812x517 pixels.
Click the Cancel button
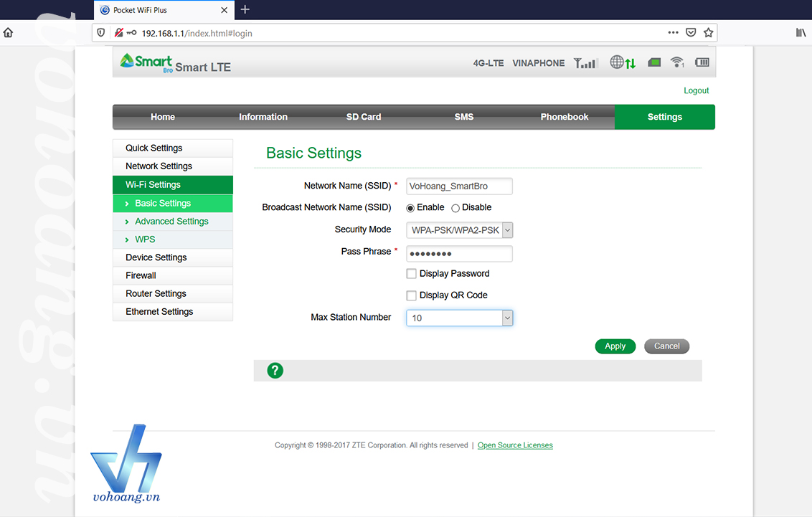666,346
